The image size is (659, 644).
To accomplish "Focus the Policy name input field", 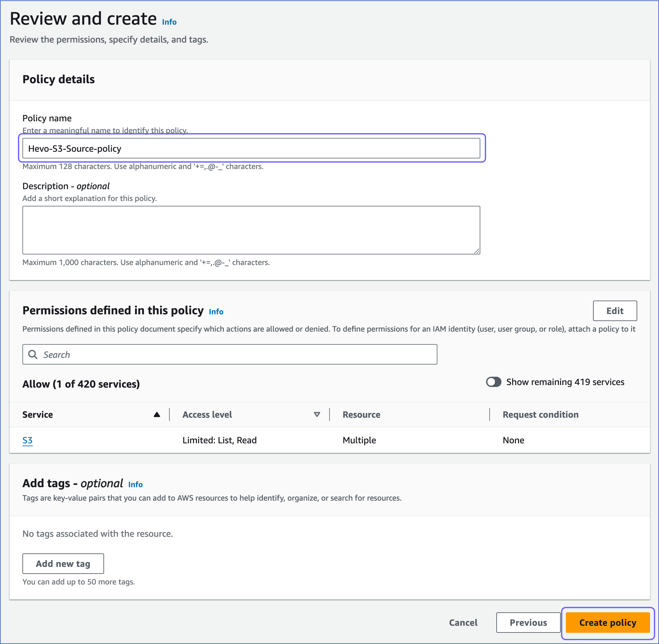I will click(x=251, y=148).
